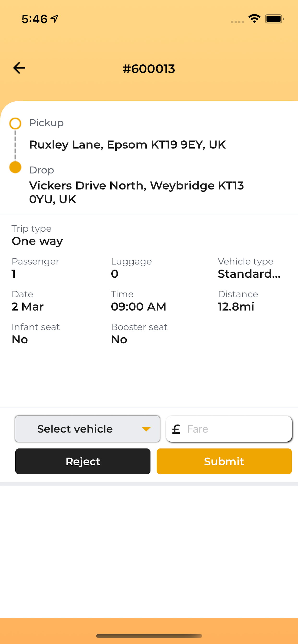
Task: Click the Fare input field
Action: pyautogui.click(x=229, y=429)
